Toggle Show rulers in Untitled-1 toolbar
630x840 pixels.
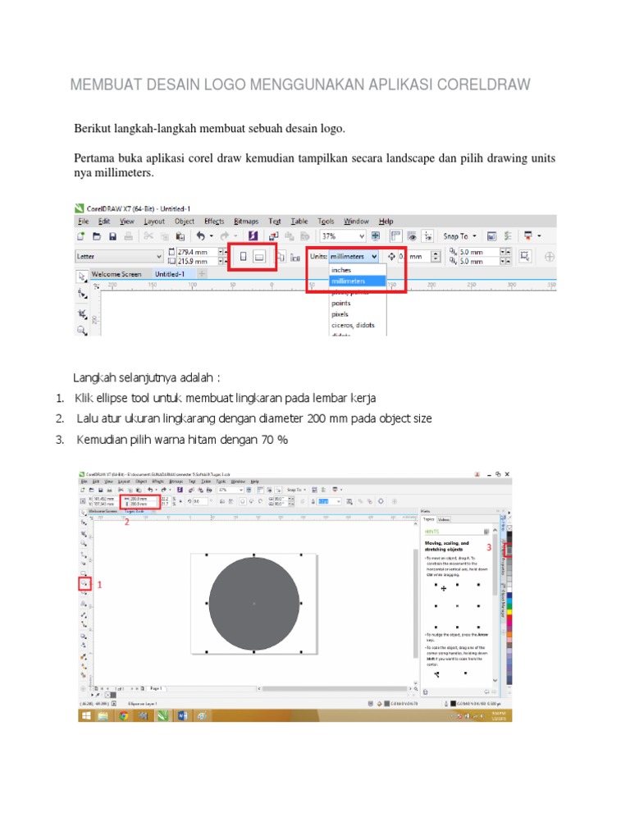pyautogui.click(x=395, y=236)
